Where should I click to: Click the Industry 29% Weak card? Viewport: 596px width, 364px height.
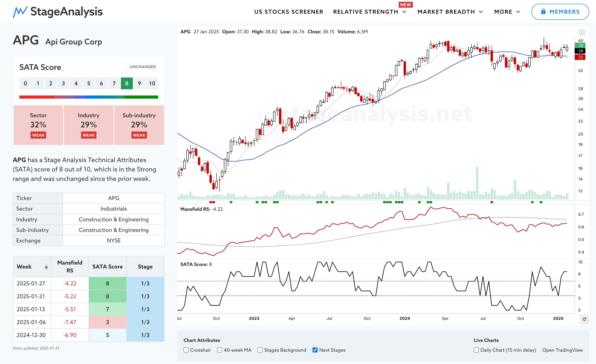[89, 125]
